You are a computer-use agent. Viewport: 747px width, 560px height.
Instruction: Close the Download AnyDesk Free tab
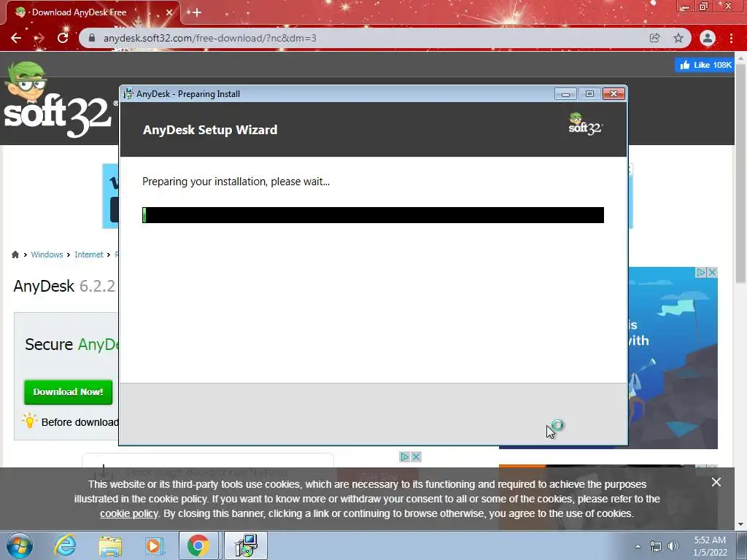point(169,13)
